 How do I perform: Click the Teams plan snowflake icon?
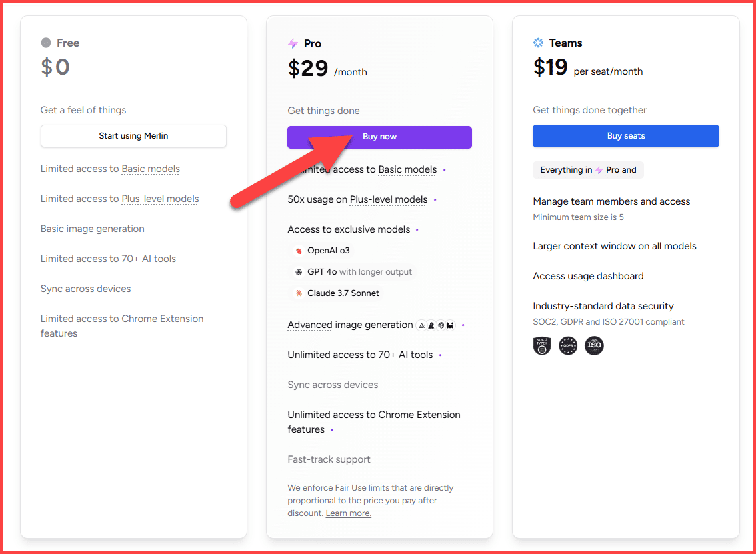click(x=539, y=43)
